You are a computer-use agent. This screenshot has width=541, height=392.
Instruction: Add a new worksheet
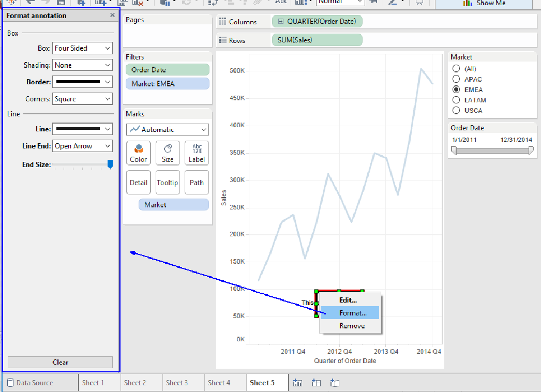tap(297, 383)
